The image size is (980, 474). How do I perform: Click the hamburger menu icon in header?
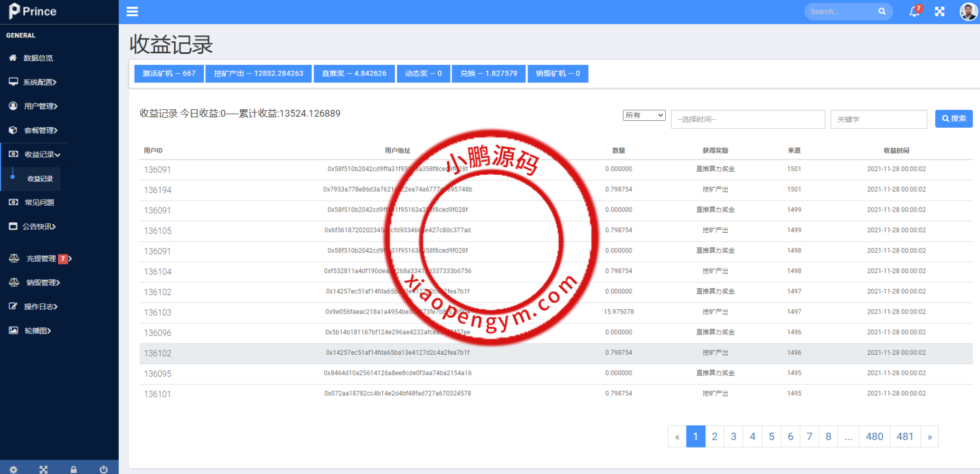132,12
